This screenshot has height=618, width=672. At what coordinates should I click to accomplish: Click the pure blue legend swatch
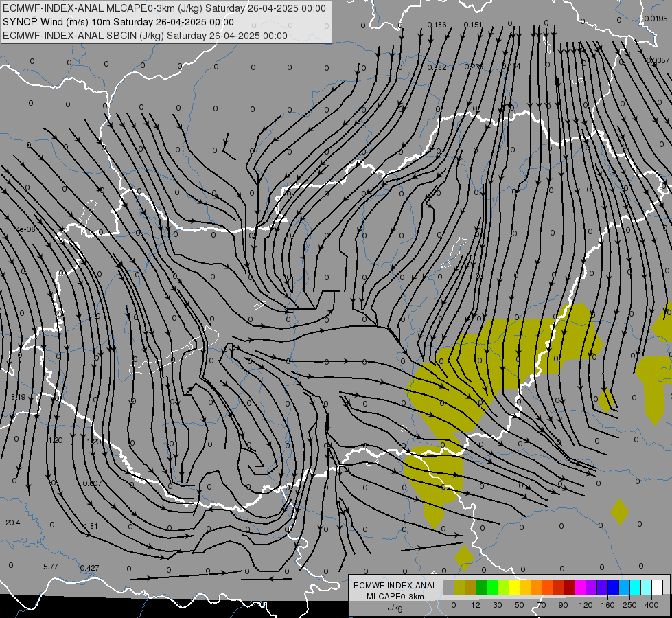point(614,587)
